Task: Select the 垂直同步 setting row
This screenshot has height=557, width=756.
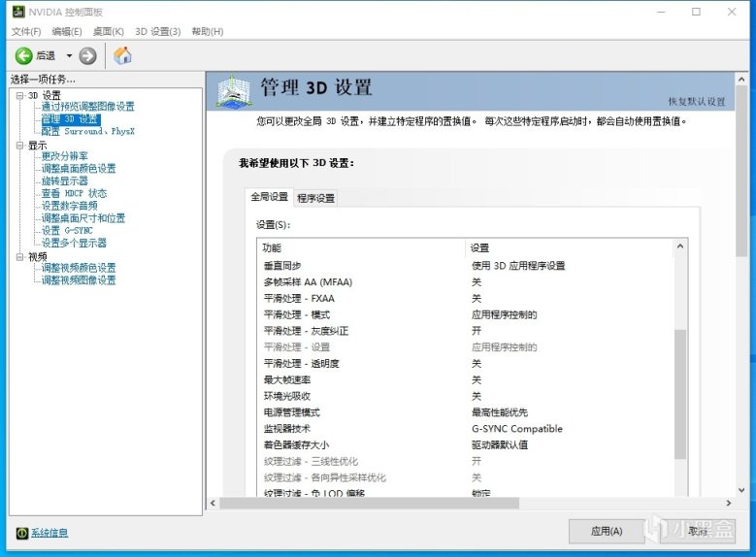Action: tap(465, 266)
